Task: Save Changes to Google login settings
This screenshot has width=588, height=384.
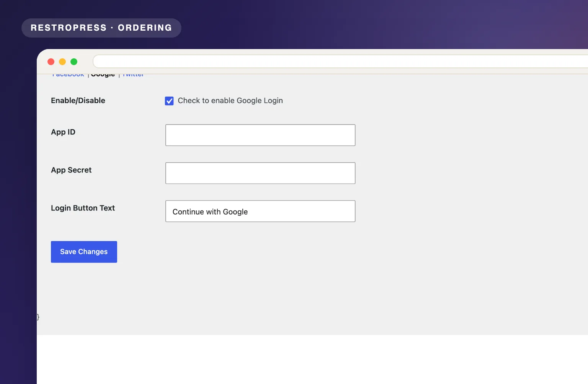Action: (84, 252)
